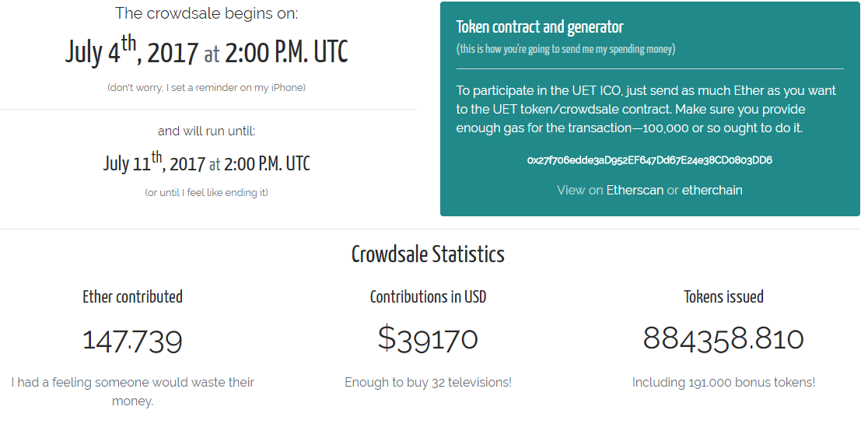Click the 'Tokens issued' label
The height and width of the screenshot is (424, 868).
coord(723,296)
